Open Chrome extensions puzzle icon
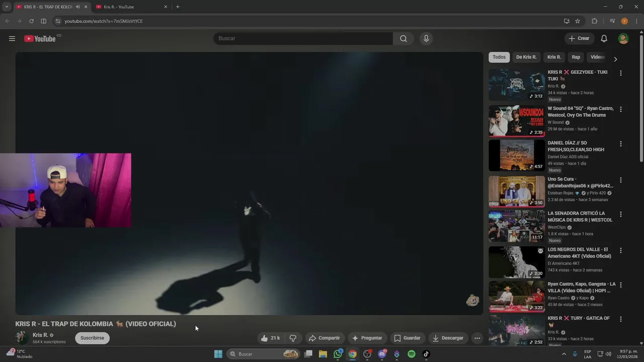The width and height of the screenshot is (644, 362). point(595,21)
